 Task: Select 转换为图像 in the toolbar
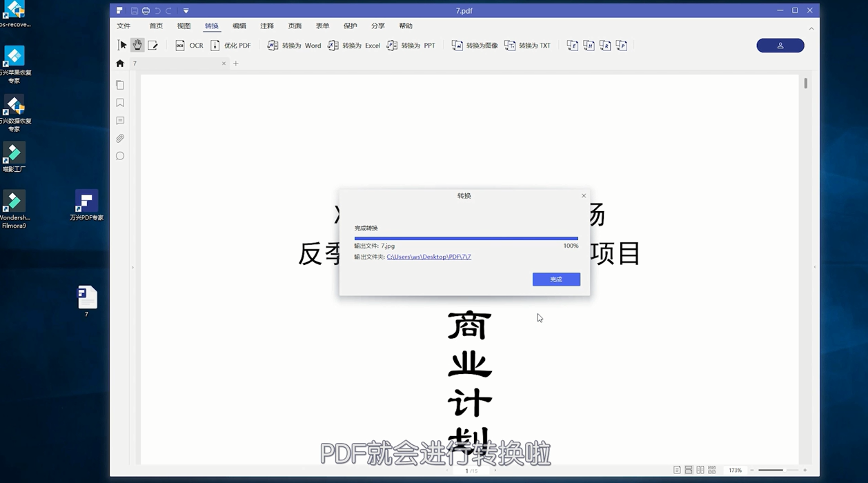tap(473, 45)
